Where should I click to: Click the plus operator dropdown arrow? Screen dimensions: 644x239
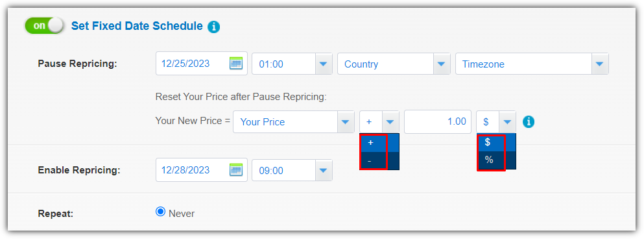click(x=390, y=121)
